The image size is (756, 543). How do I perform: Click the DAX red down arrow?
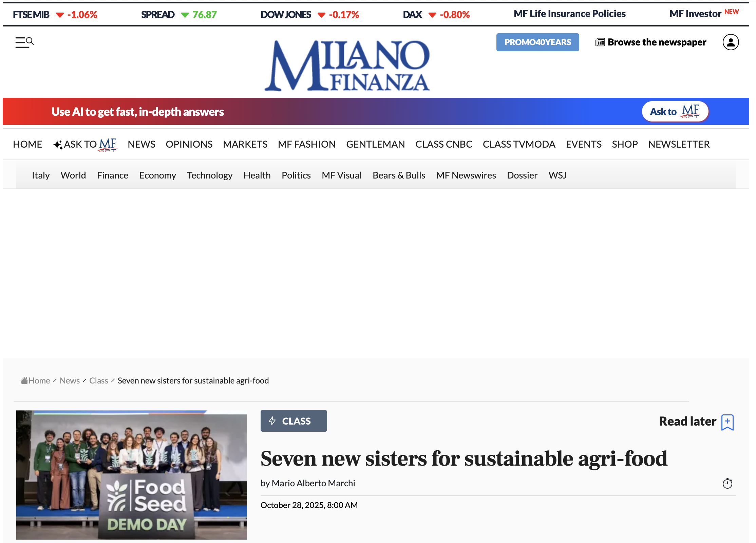pos(432,15)
